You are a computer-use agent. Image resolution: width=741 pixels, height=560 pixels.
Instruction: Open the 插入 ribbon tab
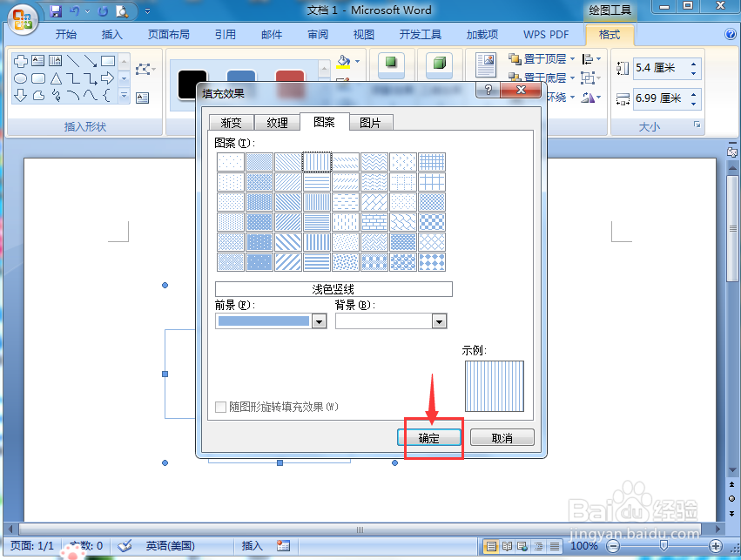coord(112,35)
